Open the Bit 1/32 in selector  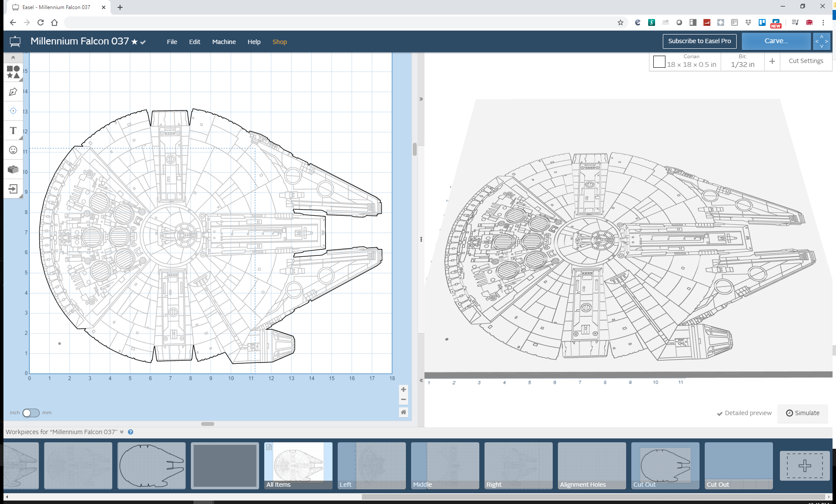click(742, 61)
